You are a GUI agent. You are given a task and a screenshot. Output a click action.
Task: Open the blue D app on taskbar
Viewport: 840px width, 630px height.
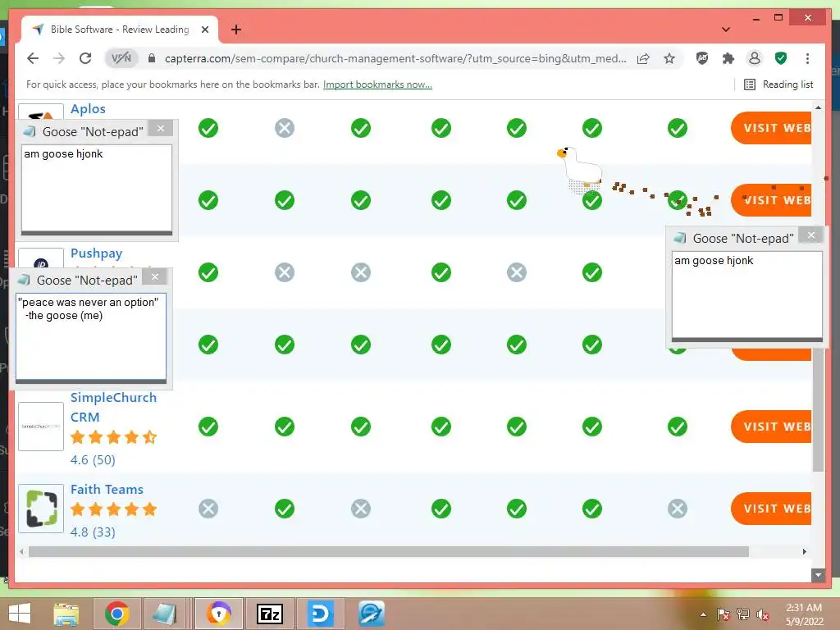320,614
